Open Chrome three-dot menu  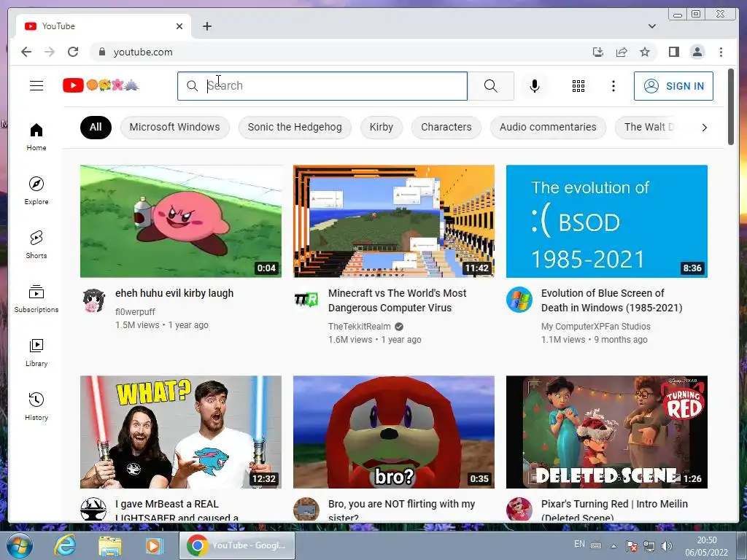pos(721,52)
